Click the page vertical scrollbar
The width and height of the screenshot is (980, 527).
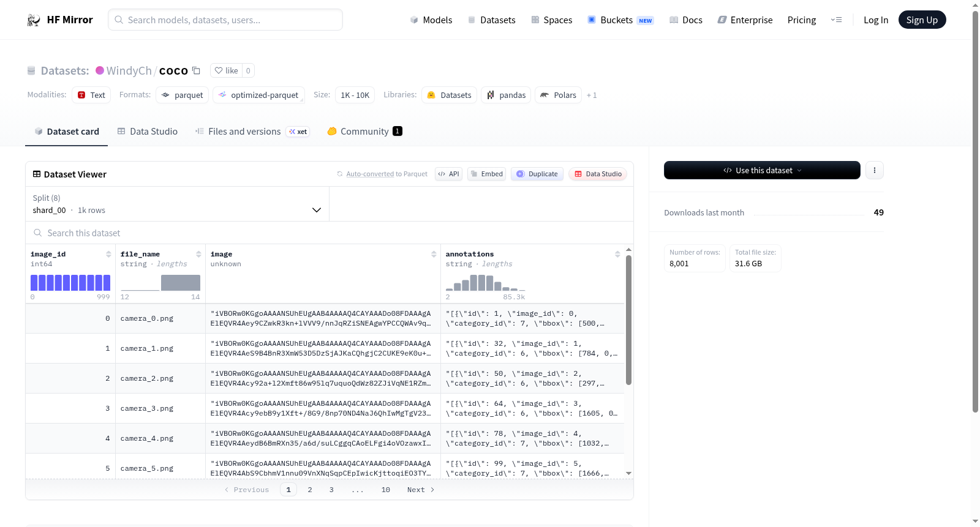coord(975,211)
